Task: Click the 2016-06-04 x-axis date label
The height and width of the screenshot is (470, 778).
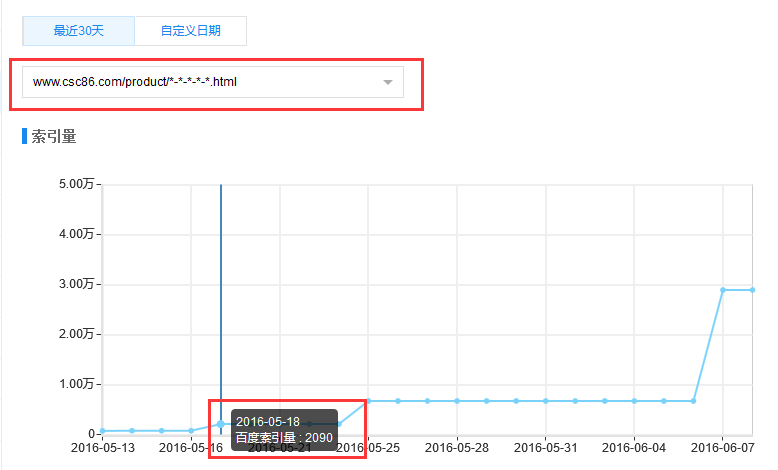Action: tap(634, 448)
